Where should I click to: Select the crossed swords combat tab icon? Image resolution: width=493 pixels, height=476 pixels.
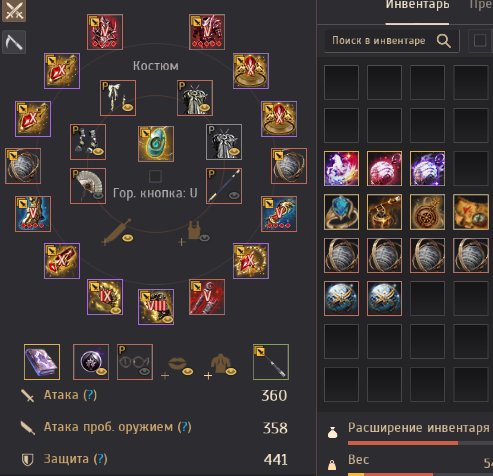(14, 11)
